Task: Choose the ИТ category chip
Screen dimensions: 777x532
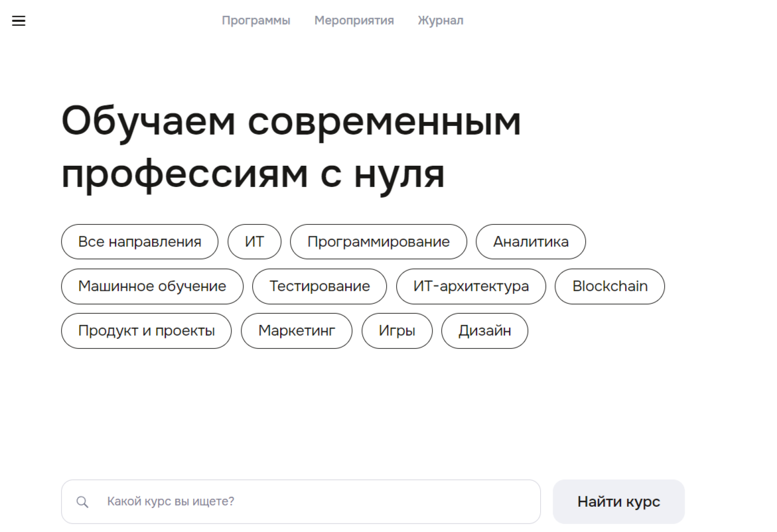Action: tap(254, 242)
